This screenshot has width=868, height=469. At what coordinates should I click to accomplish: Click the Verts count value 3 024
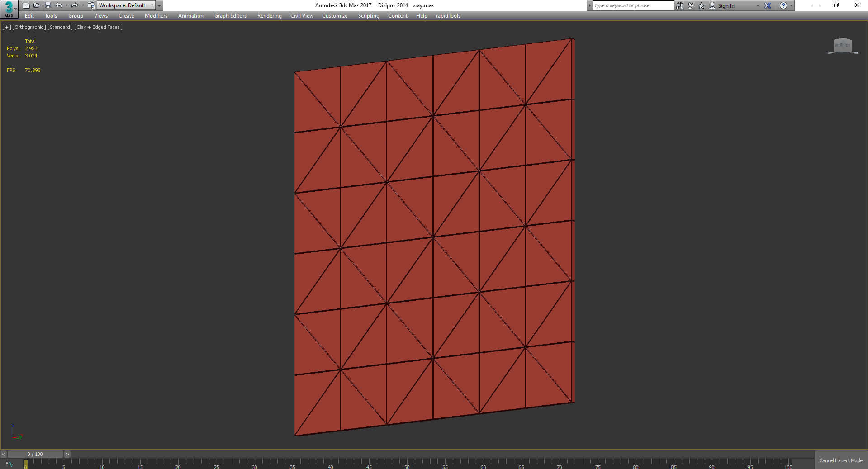pos(31,56)
